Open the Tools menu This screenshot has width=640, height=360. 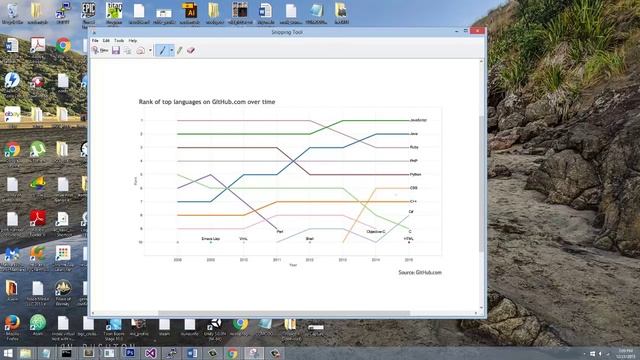tap(119, 40)
